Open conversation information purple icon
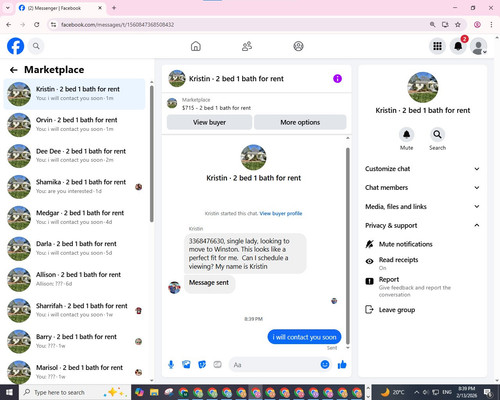 tap(337, 79)
